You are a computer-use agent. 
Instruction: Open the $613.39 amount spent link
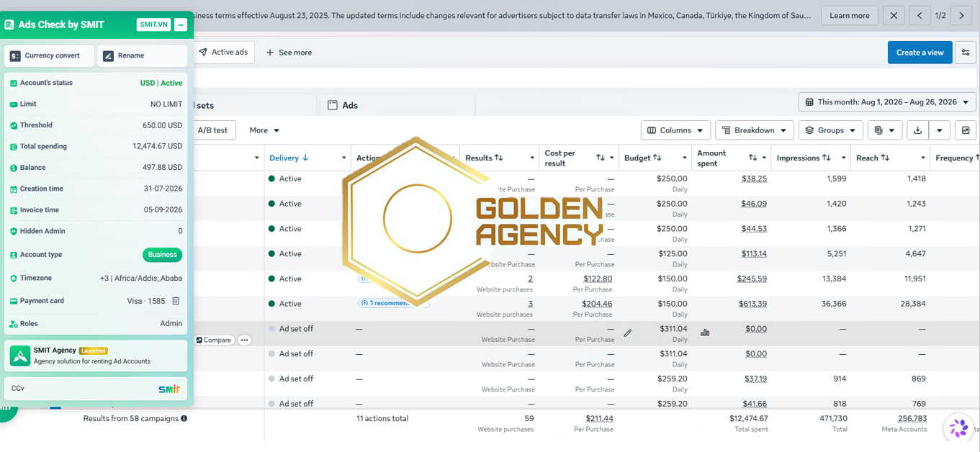coord(752,304)
